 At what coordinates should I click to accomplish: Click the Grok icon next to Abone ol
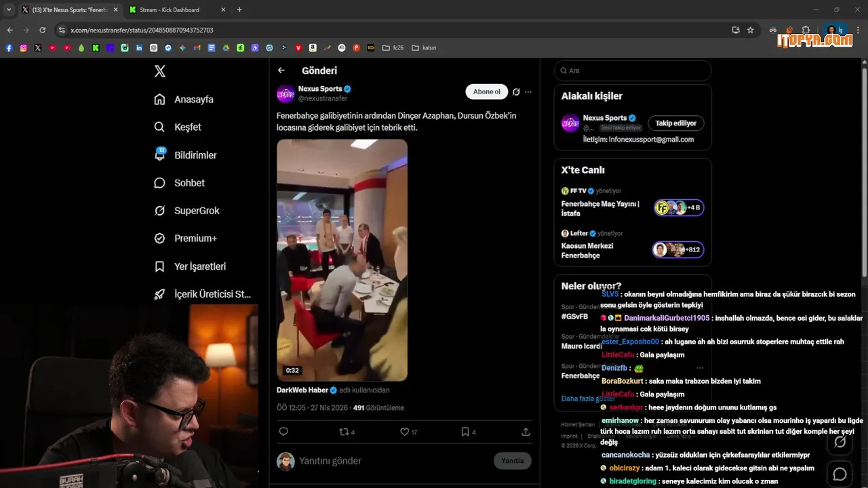516,91
